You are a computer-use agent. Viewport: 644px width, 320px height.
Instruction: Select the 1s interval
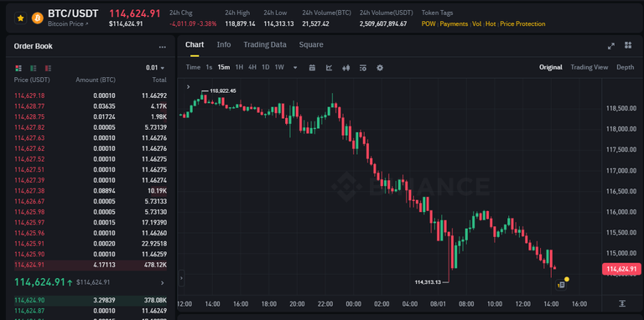click(x=209, y=67)
